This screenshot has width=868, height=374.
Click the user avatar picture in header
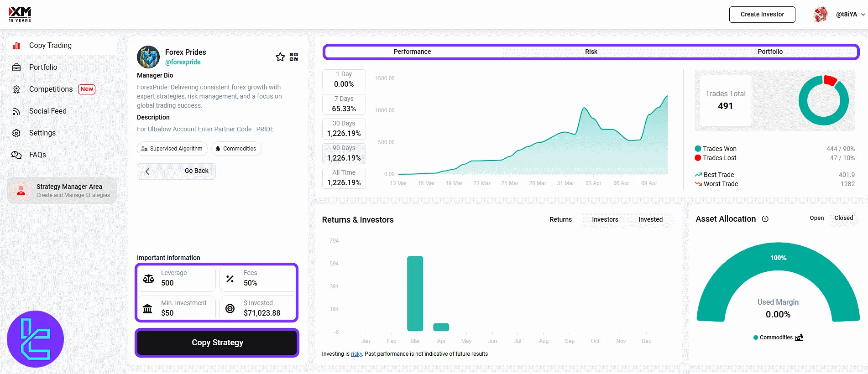point(821,15)
